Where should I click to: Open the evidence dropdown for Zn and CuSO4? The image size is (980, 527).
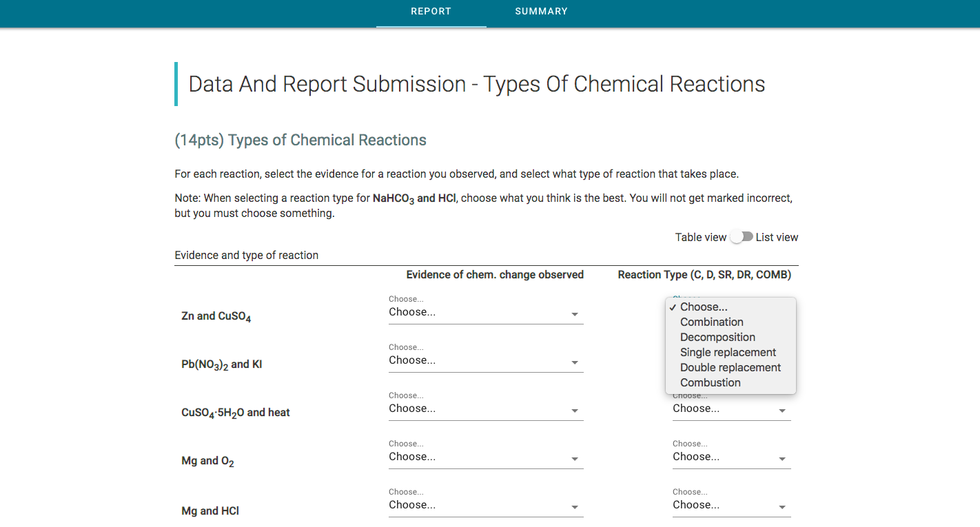486,312
